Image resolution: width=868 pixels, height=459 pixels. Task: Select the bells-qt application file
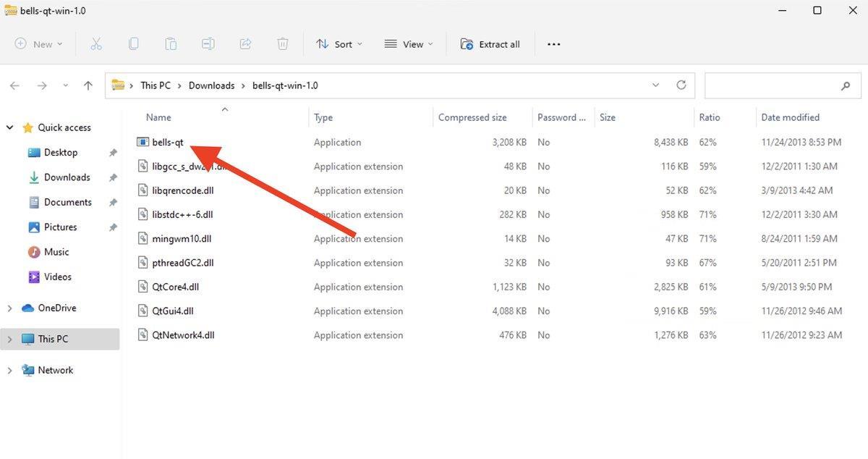[x=167, y=143]
